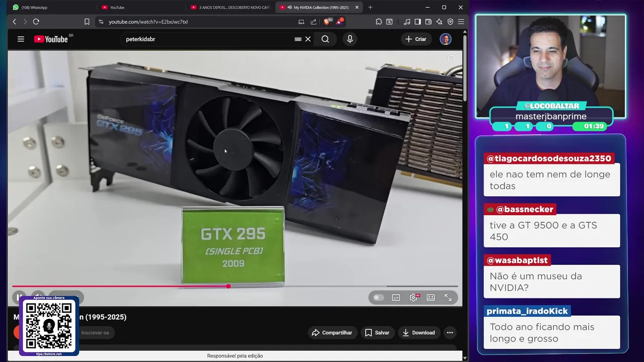Click the YouTube search magnifier button
Screen dimensions: 644x362
326,39
